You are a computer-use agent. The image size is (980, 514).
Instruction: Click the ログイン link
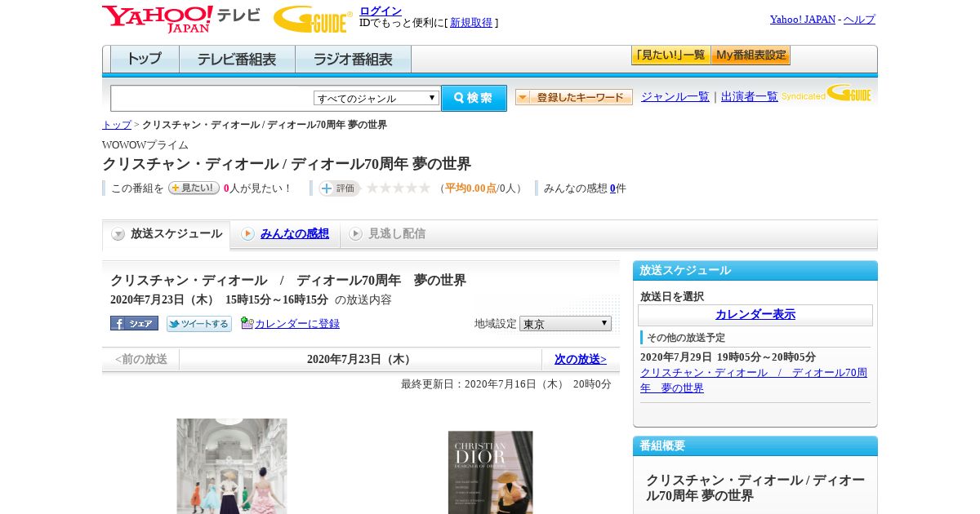[381, 11]
